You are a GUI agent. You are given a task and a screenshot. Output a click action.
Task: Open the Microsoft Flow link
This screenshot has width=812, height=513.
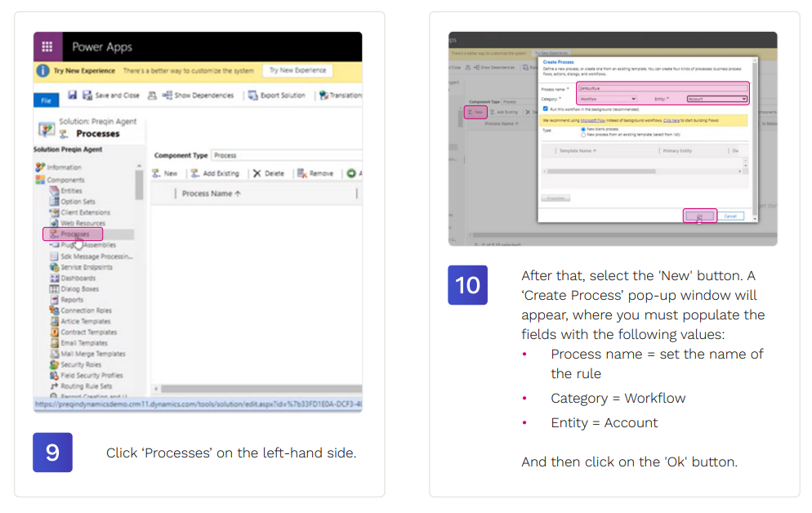point(592,121)
